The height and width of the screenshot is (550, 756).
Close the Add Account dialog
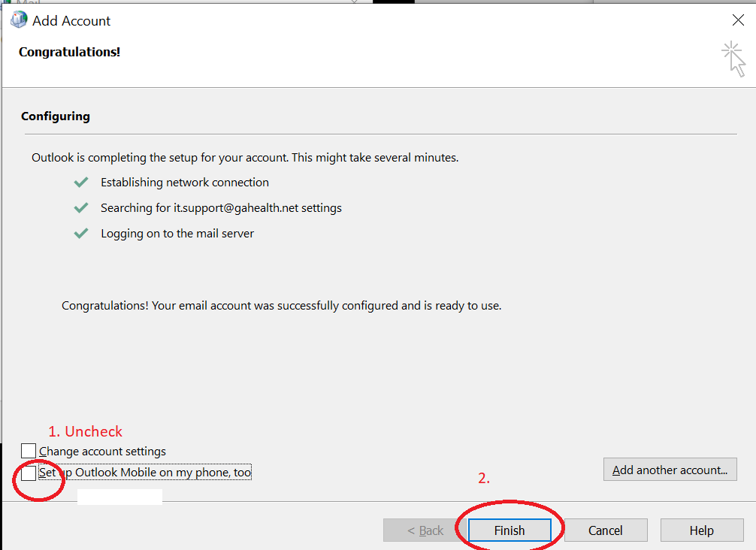[738, 20]
